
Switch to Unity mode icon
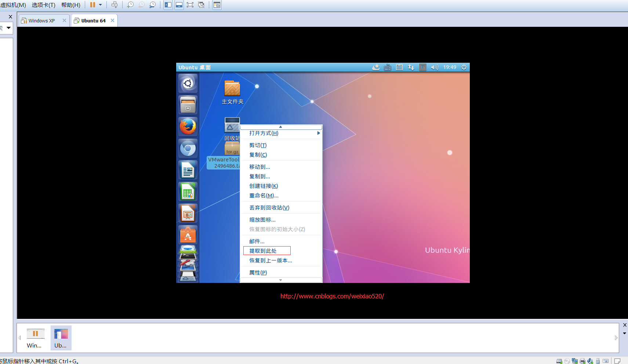pos(201,5)
